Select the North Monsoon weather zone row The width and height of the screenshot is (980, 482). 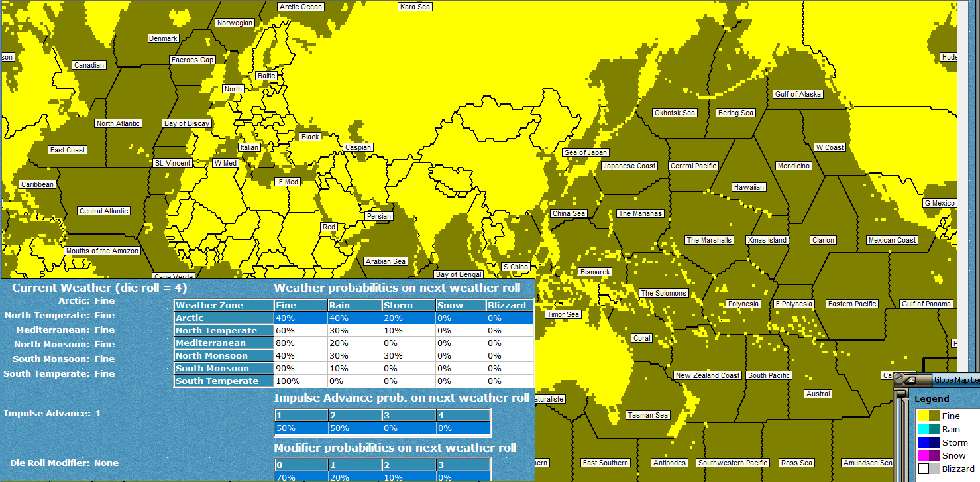[x=354, y=355]
